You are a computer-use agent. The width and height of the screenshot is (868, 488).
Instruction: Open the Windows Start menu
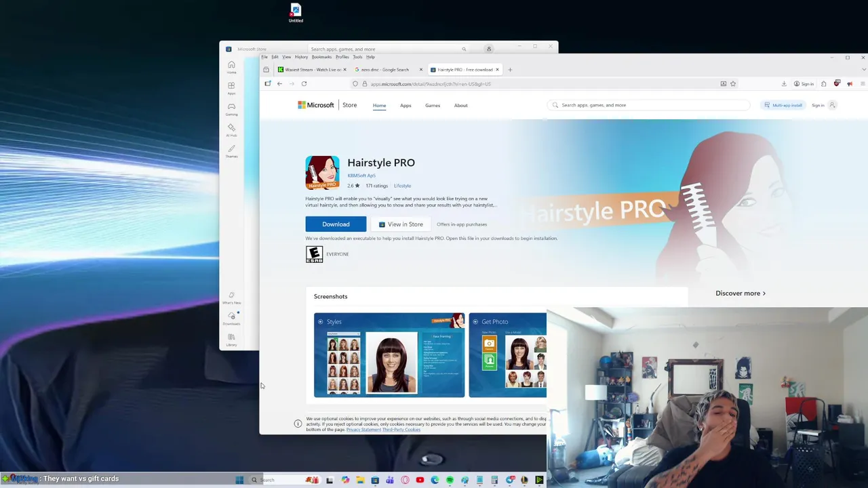click(x=239, y=480)
